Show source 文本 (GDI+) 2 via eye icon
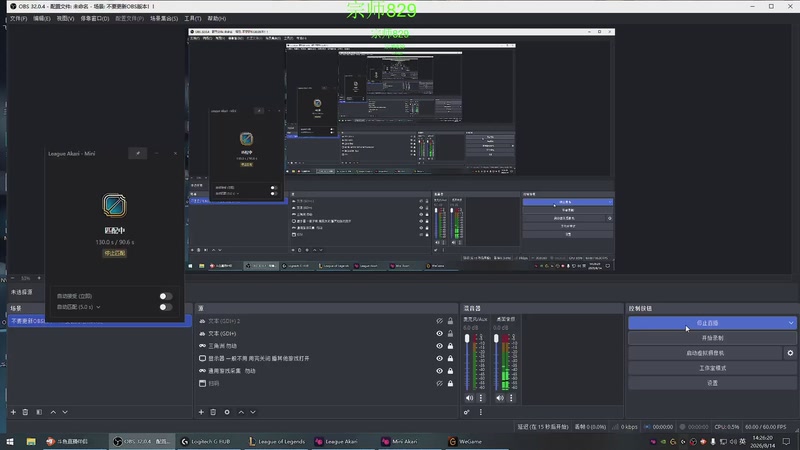The width and height of the screenshot is (800, 450). pyautogui.click(x=439, y=321)
